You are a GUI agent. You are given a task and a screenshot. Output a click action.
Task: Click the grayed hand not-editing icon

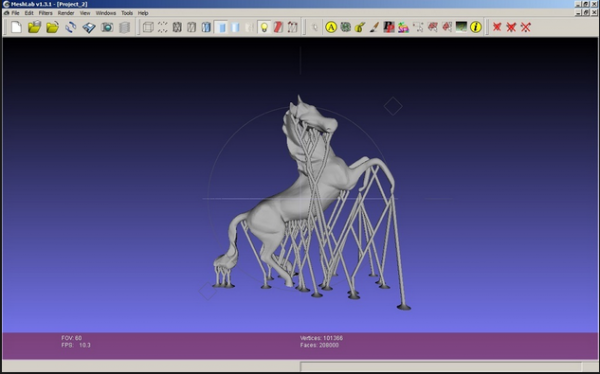(315, 27)
